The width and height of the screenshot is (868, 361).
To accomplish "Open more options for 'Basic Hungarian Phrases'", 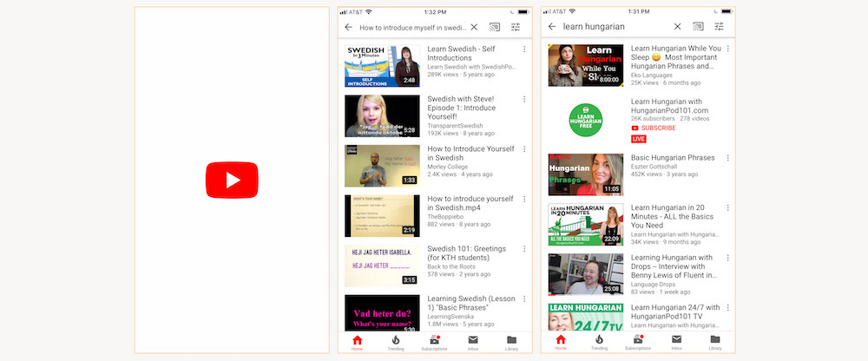I will point(727,159).
